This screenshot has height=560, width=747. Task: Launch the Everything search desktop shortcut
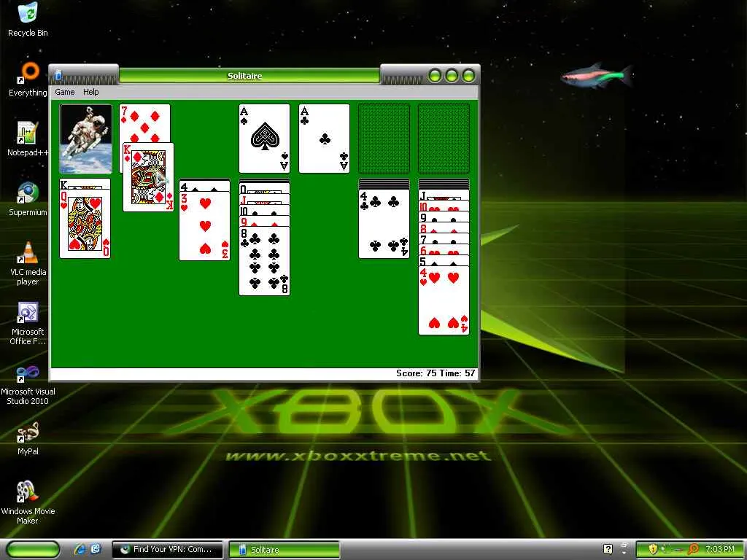28,80
